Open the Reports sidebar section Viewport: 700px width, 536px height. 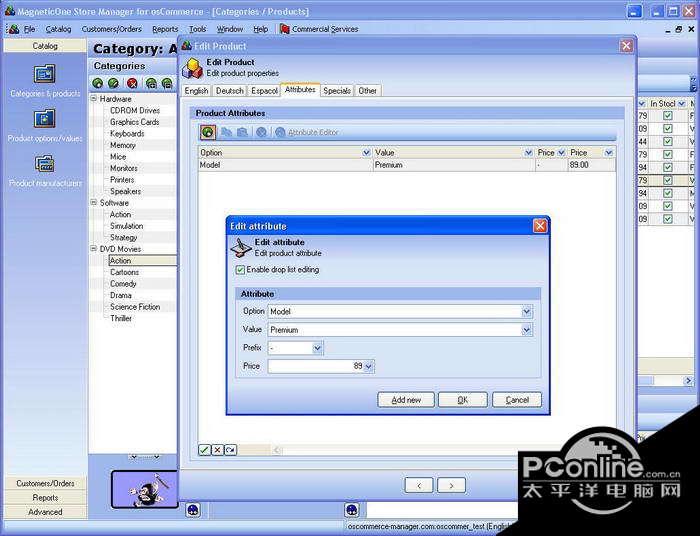click(x=45, y=498)
